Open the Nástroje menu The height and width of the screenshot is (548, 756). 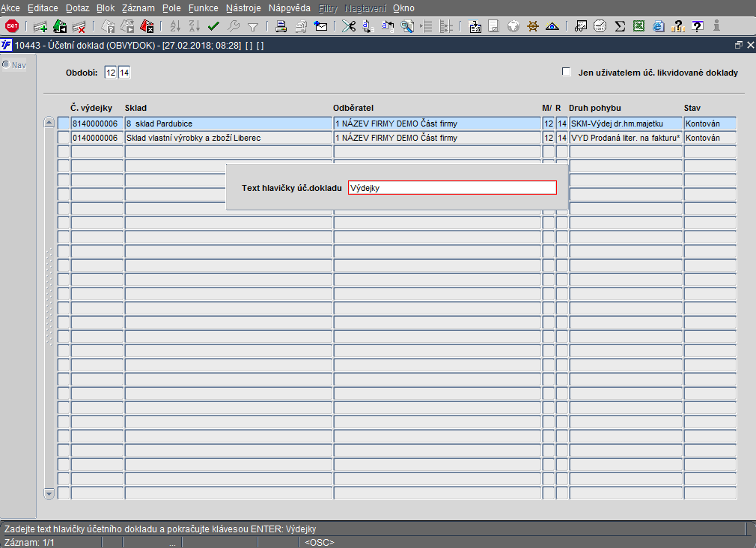(x=243, y=7)
